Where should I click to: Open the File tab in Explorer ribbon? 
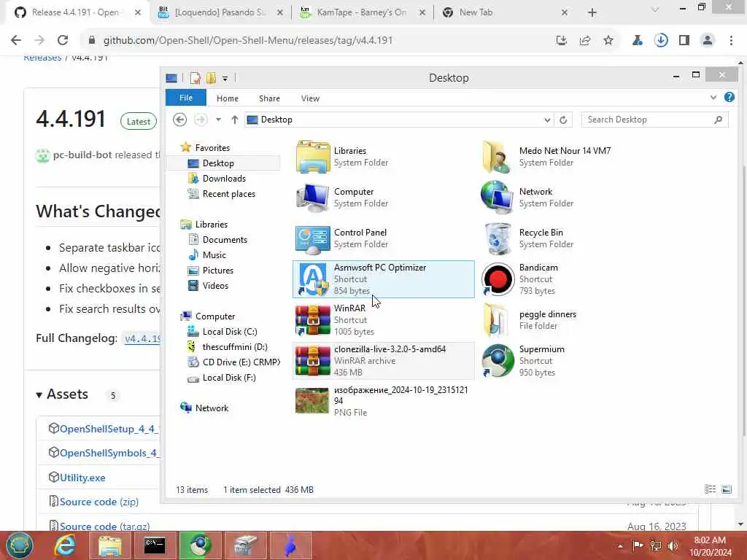[x=186, y=98]
